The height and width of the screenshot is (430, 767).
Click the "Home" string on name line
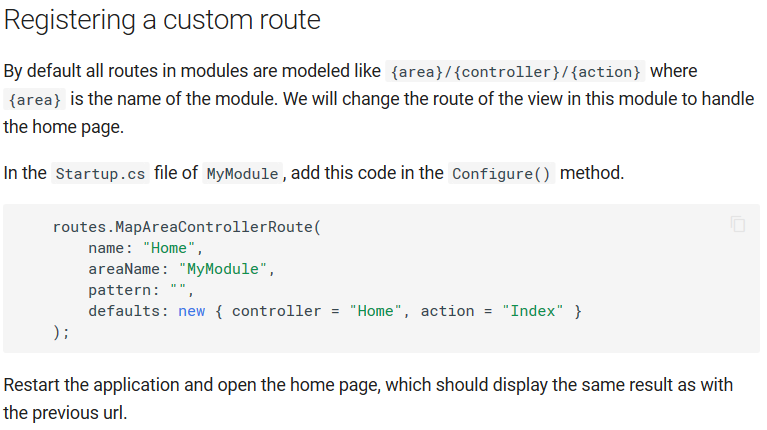coord(169,248)
